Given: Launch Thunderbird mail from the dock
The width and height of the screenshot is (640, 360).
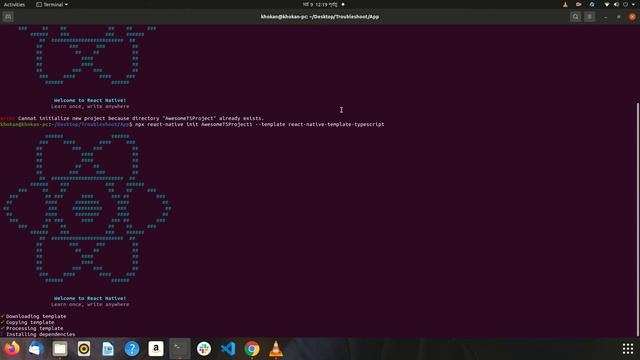Looking at the screenshot, I should (x=36, y=349).
